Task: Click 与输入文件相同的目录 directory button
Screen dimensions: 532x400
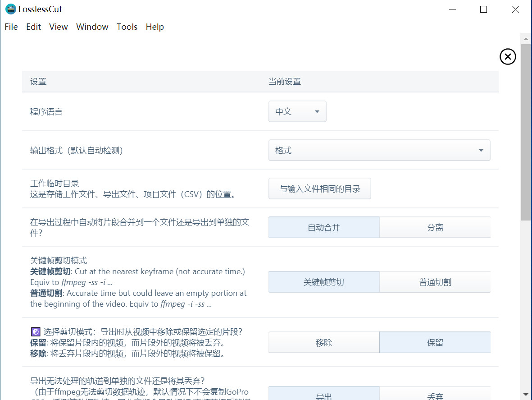Action: pos(320,189)
